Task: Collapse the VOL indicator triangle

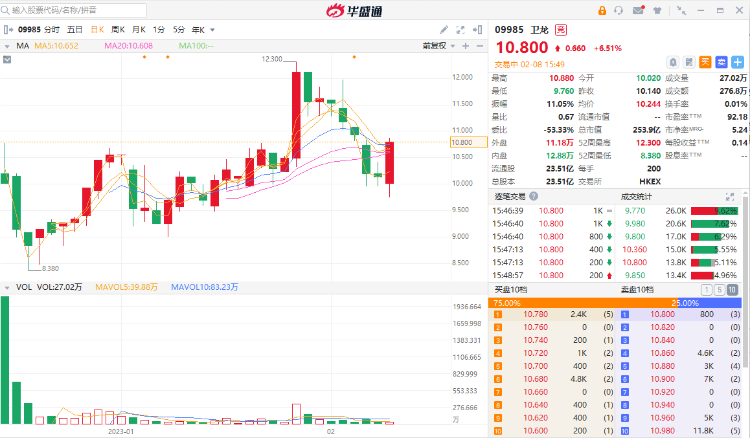Action: coord(7,287)
